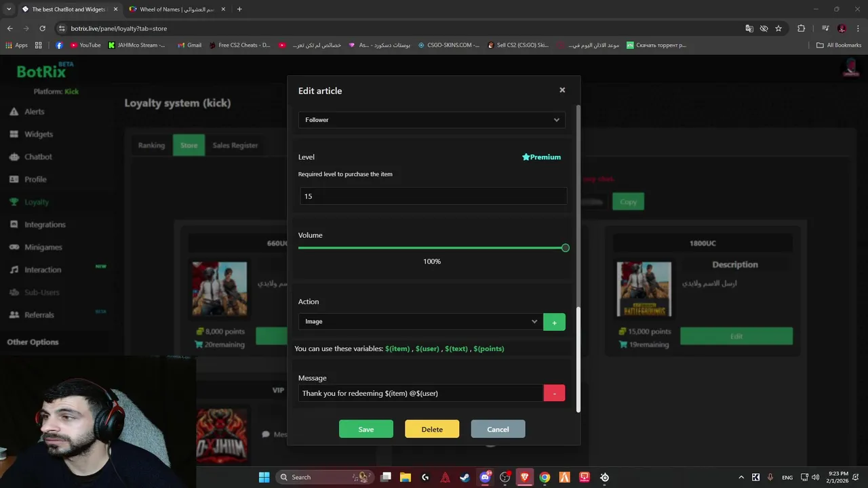The image size is (868, 488).
Task: Click the $(points) variable text
Action: pyautogui.click(x=488, y=348)
